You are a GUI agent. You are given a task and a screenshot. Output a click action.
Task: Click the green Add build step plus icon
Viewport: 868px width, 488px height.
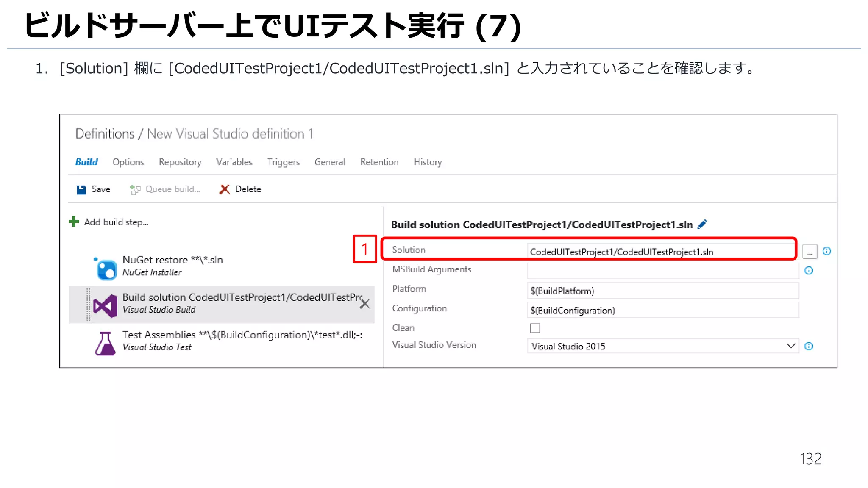[74, 222]
